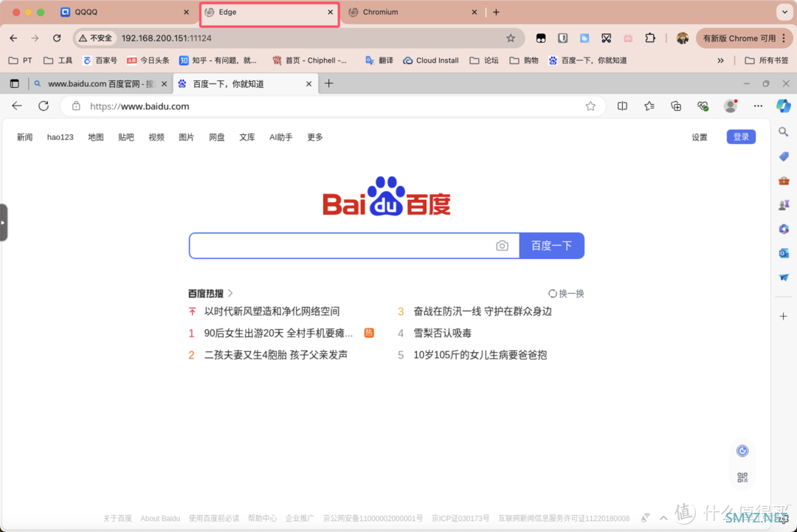
Task: Click Edge sidebar search icon
Action: (x=783, y=132)
